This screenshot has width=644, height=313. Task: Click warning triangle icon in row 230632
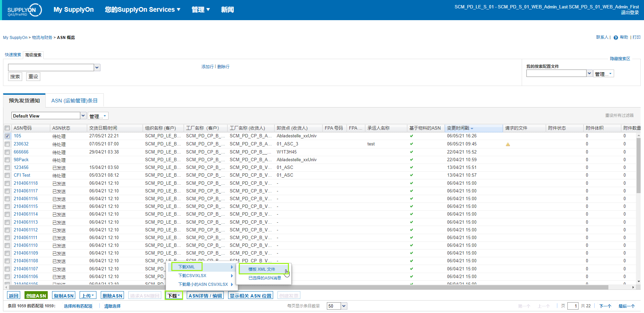pyautogui.click(x=508, y=144)
